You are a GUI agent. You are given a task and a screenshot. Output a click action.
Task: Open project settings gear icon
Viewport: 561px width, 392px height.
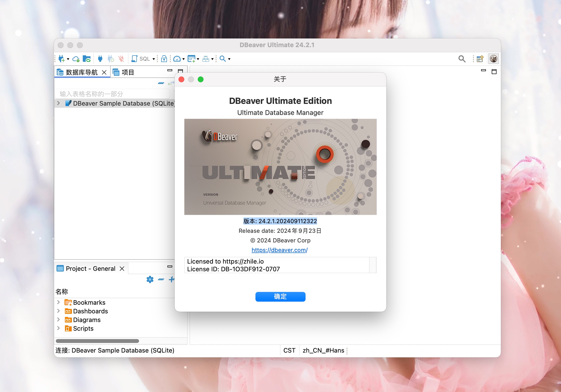150,279
